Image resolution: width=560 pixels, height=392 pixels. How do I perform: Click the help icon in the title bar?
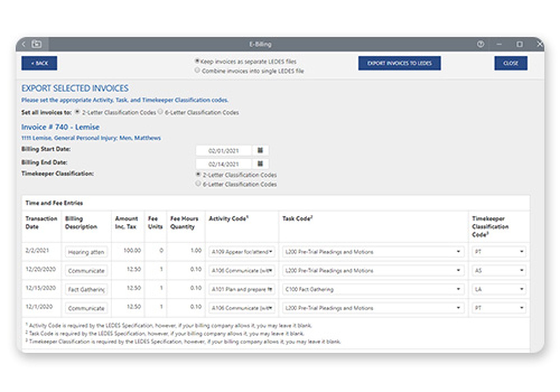coord(481,44)
